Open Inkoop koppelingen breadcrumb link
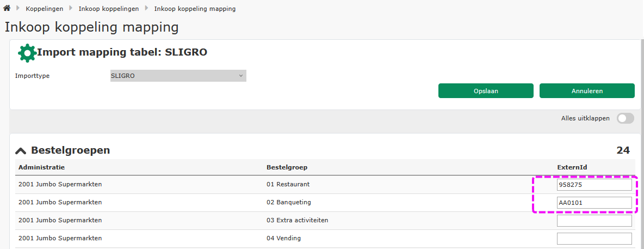The height and width of the screenshot is (249, 644). tap(109, 9)
